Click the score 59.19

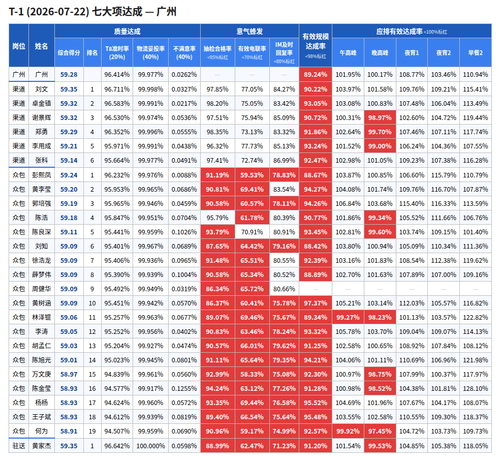pos(69,203)
